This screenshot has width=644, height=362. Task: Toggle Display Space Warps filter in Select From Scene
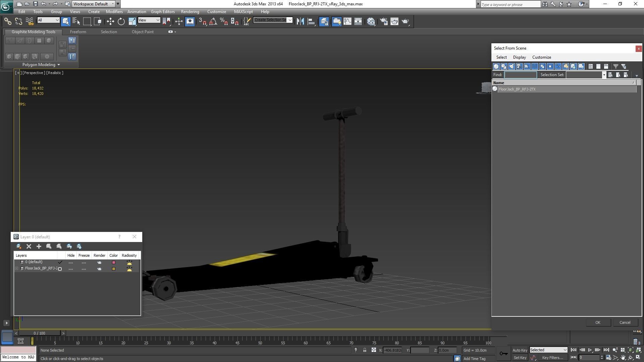(535, 66)
